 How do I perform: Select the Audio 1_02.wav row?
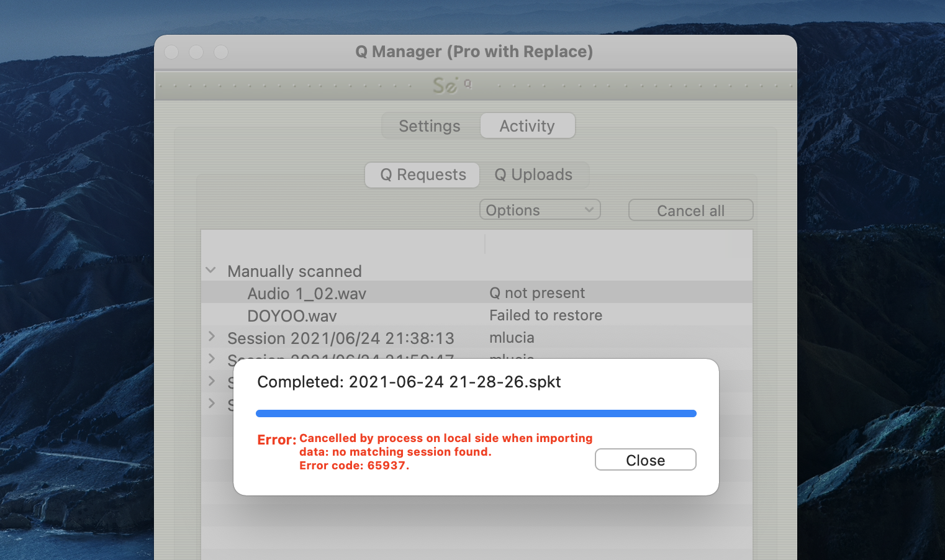pos(307,294)
